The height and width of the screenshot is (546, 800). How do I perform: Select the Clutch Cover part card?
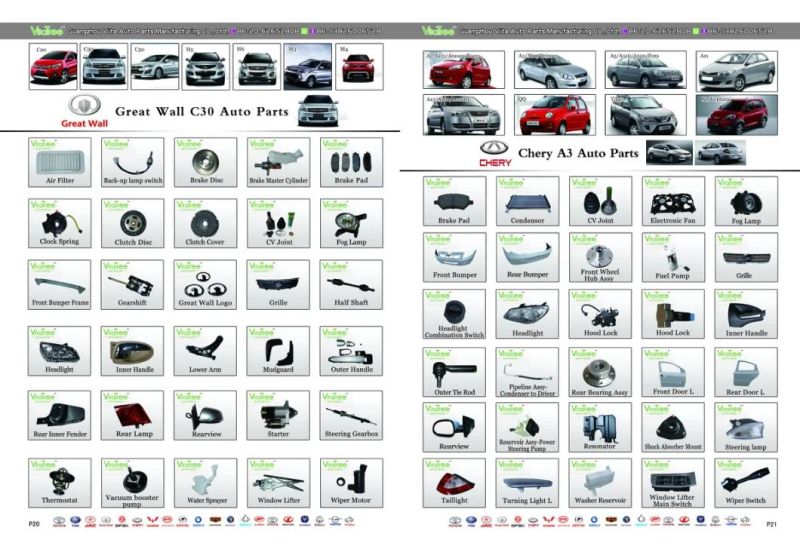206,223
